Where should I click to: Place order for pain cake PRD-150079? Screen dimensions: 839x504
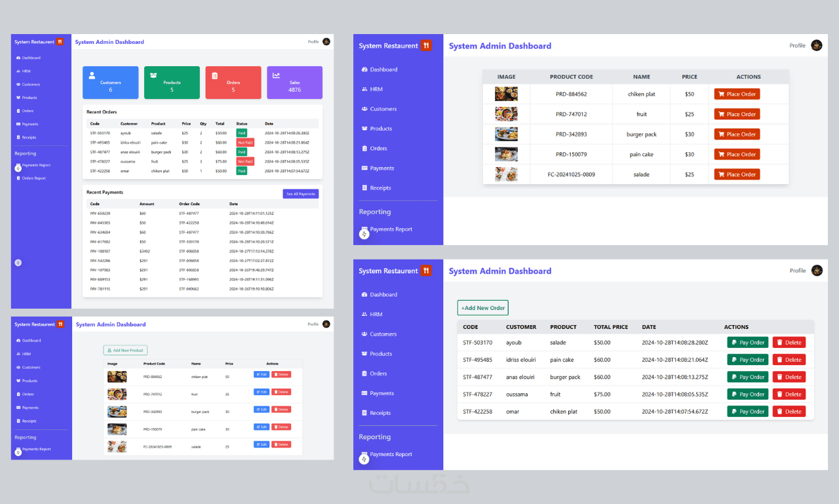(x=737, y=154)
